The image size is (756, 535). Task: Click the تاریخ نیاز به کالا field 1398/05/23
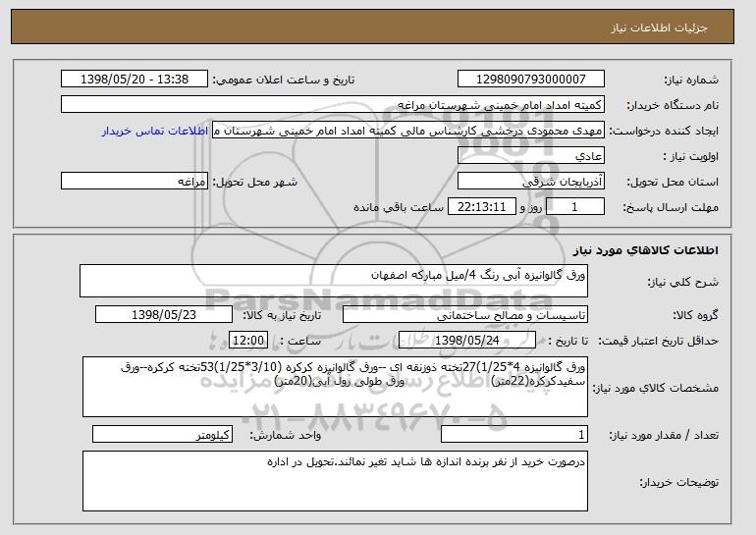(164, 315)
